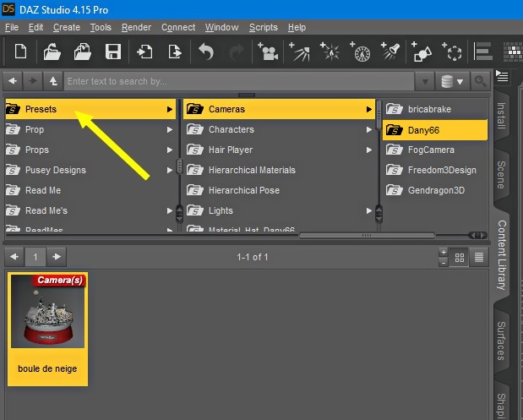The width and height of the screenshot is (523, 420).
Task: Go back with the navigation left arrow
Action: pyautogui.click(x=13, y=81)
